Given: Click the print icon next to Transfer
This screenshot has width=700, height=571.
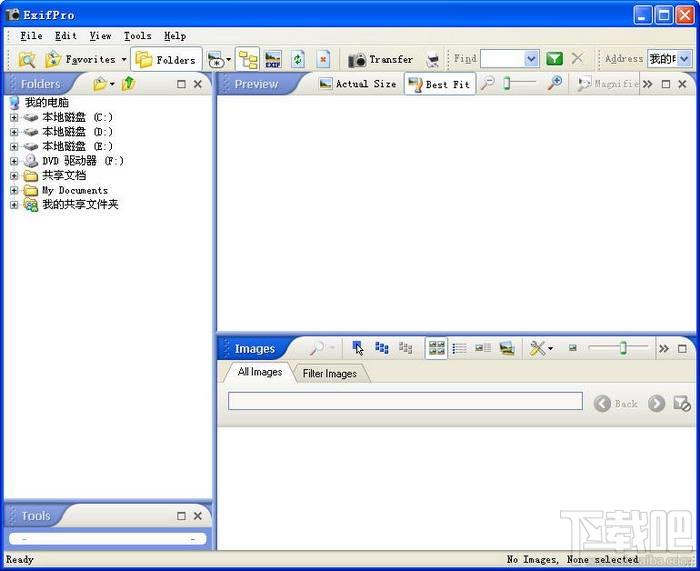Looking at the screenshot, I should [x=432, y=59].
